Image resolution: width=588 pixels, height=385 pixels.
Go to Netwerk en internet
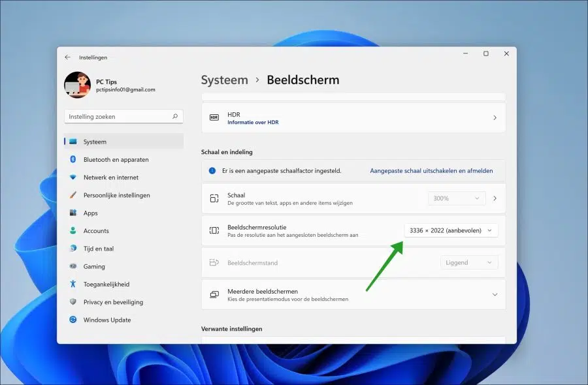[x=123, y=177]
